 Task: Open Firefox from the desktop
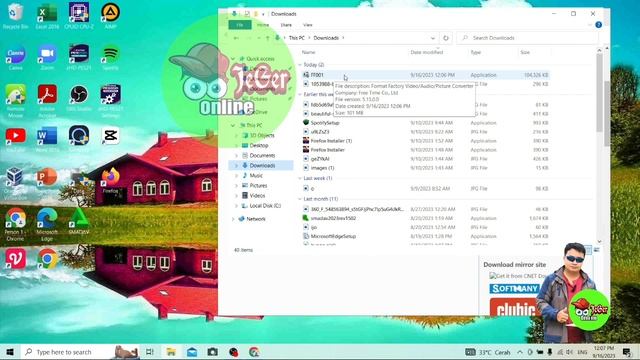click(x=110, y=180)
